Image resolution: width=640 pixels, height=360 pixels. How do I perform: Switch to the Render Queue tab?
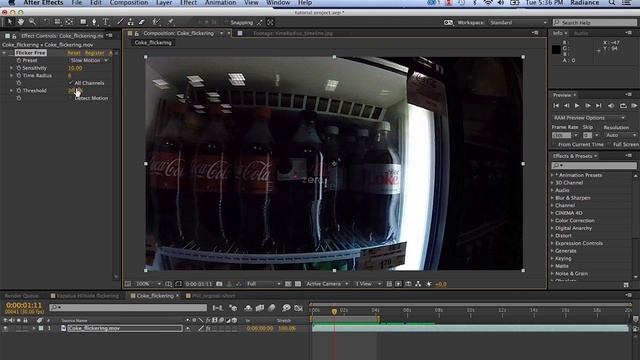point(22,296)
